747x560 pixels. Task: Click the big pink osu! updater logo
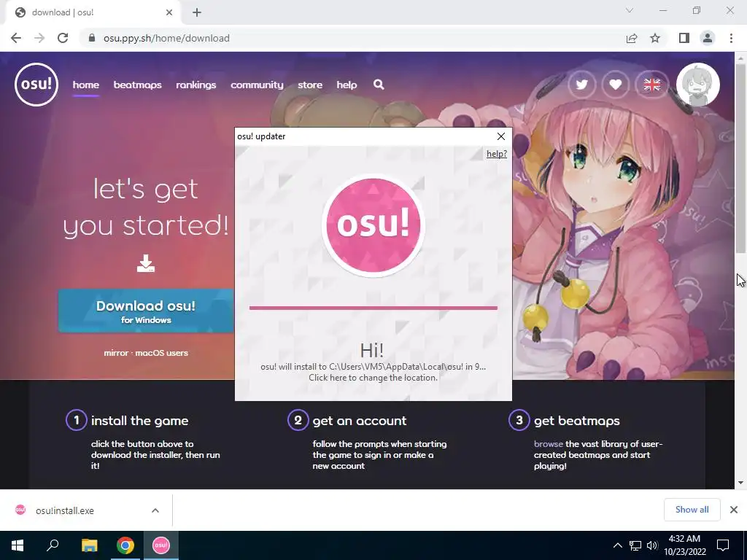point(373,225)
